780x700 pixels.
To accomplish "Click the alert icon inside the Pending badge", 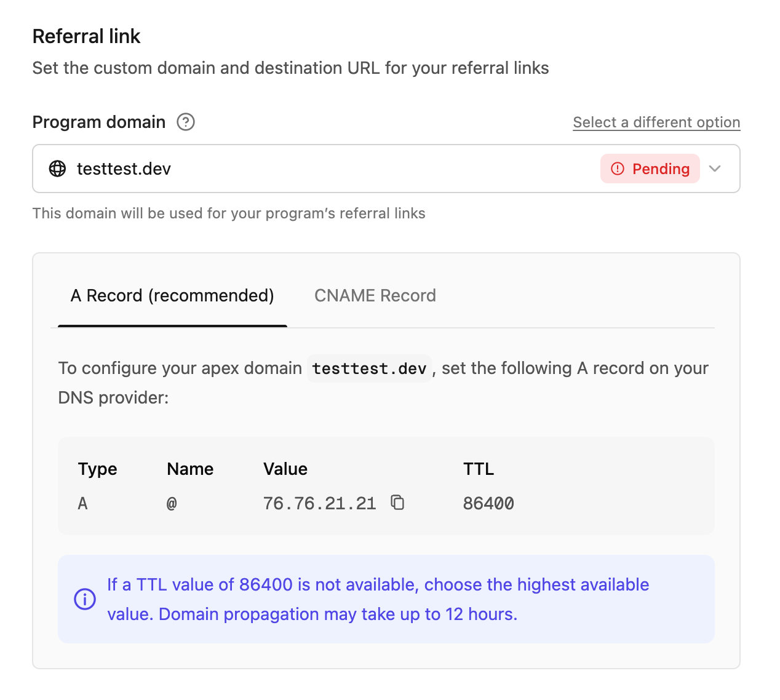I will tap(618, 169).
